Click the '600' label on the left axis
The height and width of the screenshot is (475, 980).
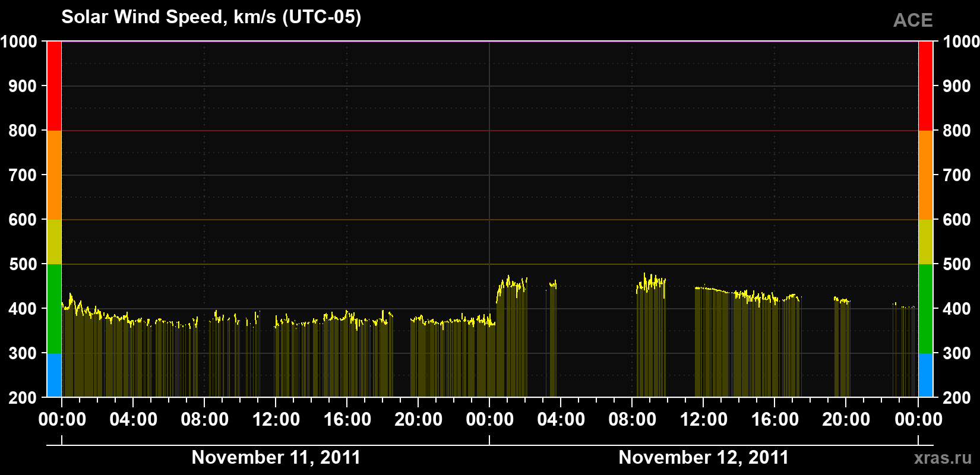(x=23, y=220)
